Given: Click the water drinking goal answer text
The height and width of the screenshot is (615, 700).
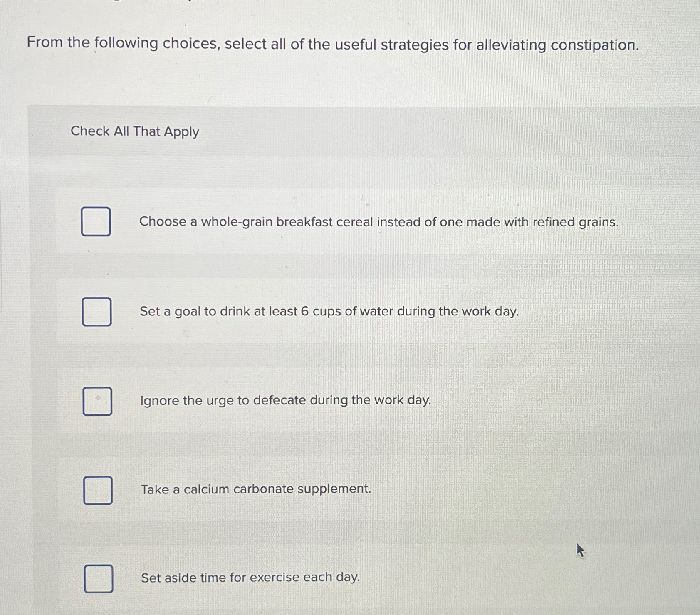Looking at the screenshot, I should coord(329,311).
